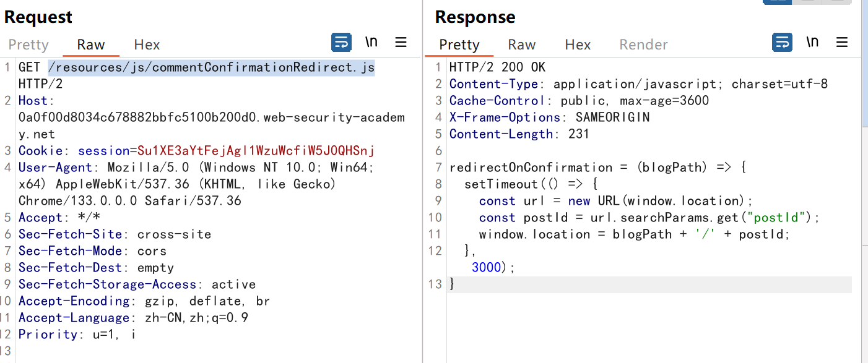This screenshot has height=363, width=868.
Task: Show non-printable \n characters in Response panel
Action: [812, 42]
